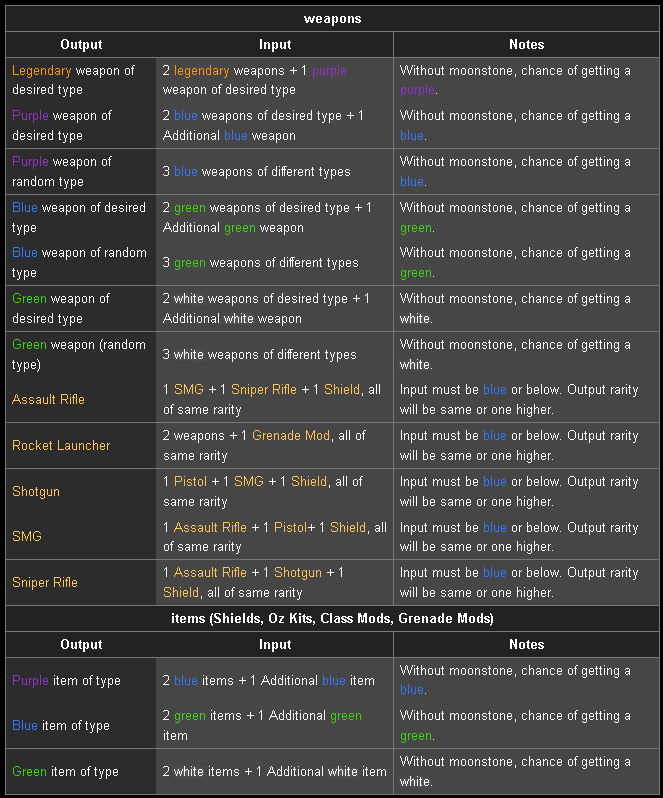The image size is (663, 798).
Task: Click the Input column header under weapons
Action: click(275, 45)
